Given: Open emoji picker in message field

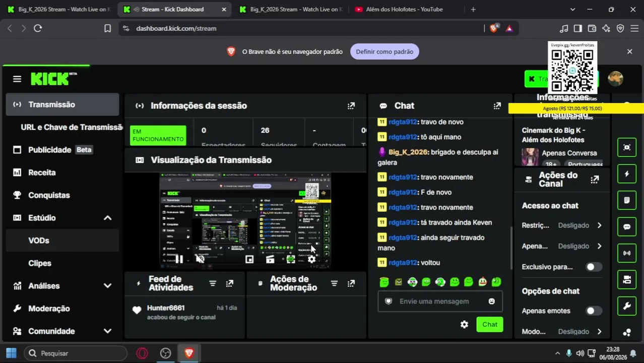Looking at the screenshot, I should point(491,301).
